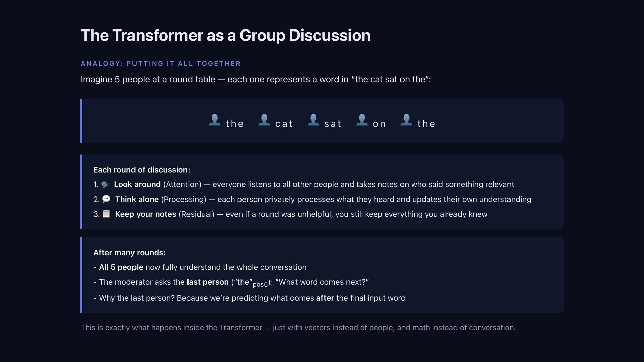Click the person icon beside "on"

(x=362, y=120)
